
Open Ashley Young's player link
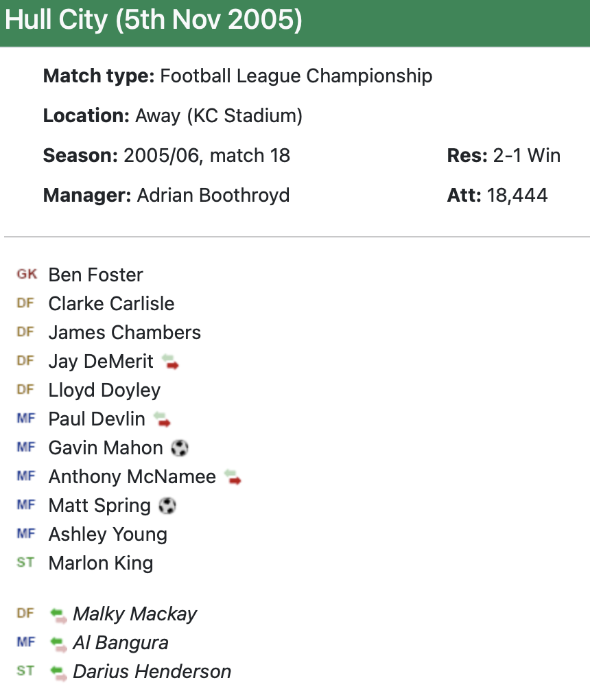click(108, 535)
